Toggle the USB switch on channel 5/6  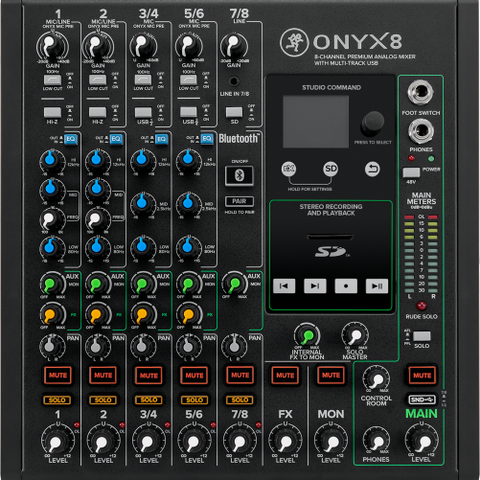189,112
